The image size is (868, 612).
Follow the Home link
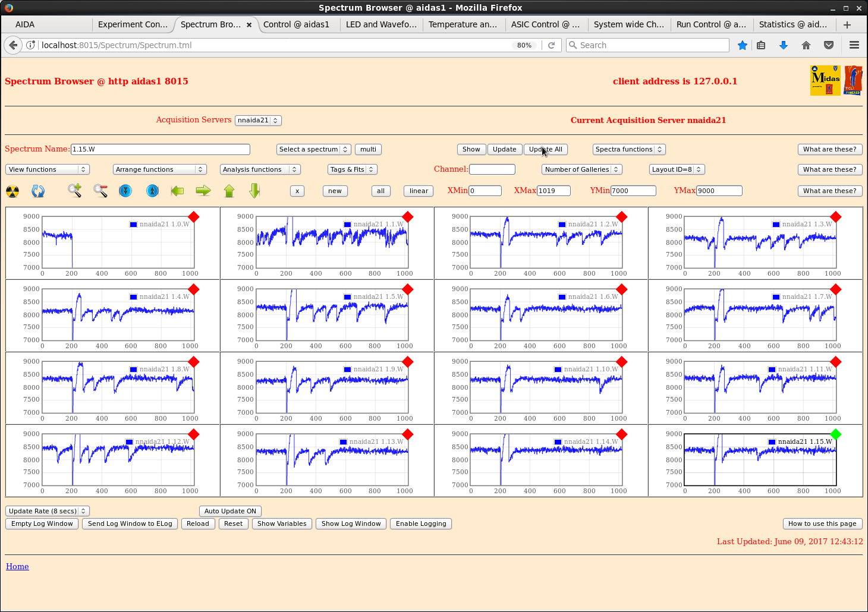tap(17, 567)
